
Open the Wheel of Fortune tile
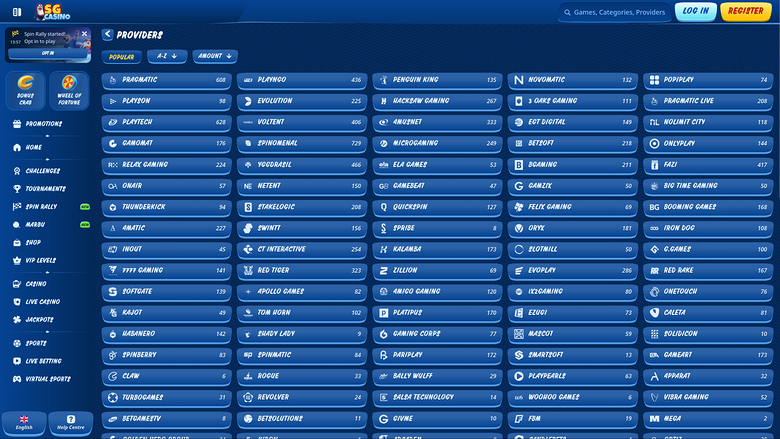[69, 90]
